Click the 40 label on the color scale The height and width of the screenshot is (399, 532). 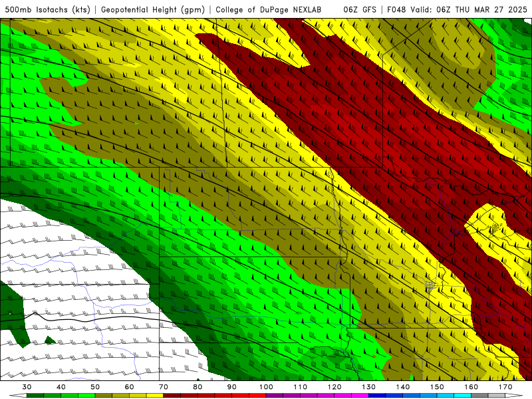point(61,387)
